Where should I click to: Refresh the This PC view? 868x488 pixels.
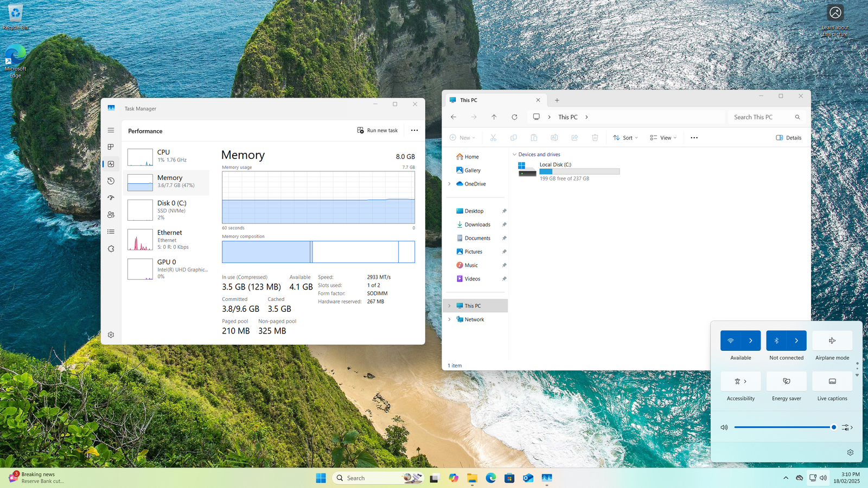pos(514,117)
